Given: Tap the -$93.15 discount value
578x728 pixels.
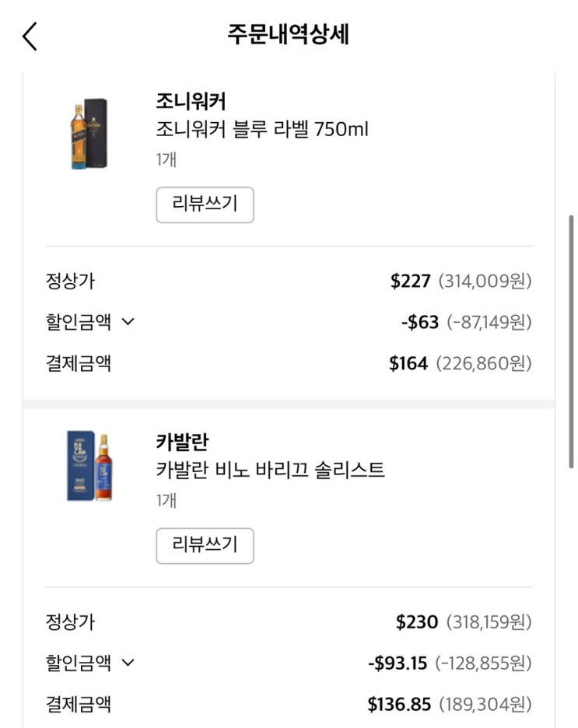Looking at the screenshot, I should (398, 663).
